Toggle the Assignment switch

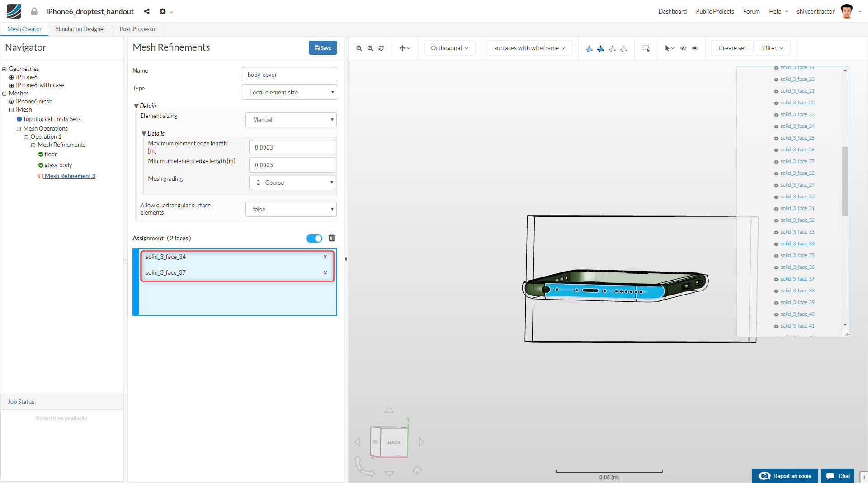(x=314, y=239)
